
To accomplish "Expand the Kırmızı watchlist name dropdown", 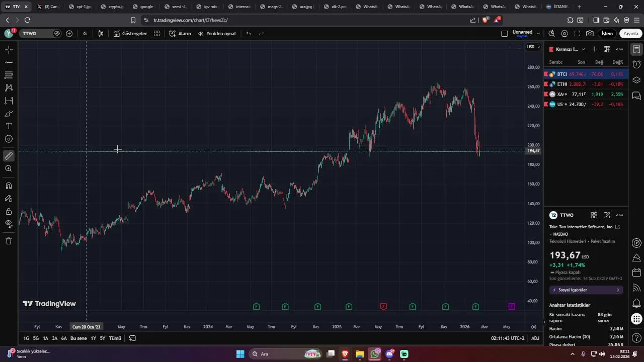I will (583, 49).
